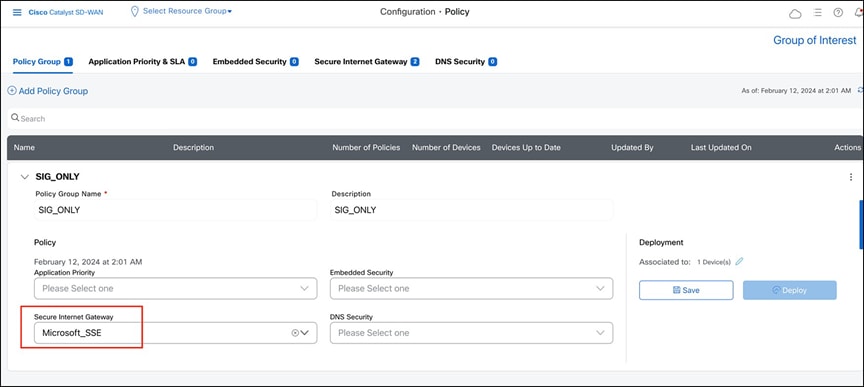864x387 pixels.
Task: Click the Number of Policies column header
Action: click(366, 147)
